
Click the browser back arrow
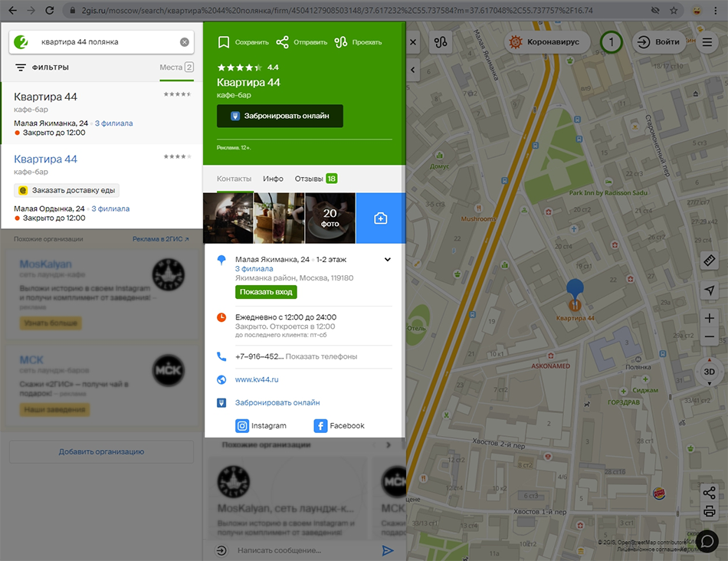coord(12,10)
